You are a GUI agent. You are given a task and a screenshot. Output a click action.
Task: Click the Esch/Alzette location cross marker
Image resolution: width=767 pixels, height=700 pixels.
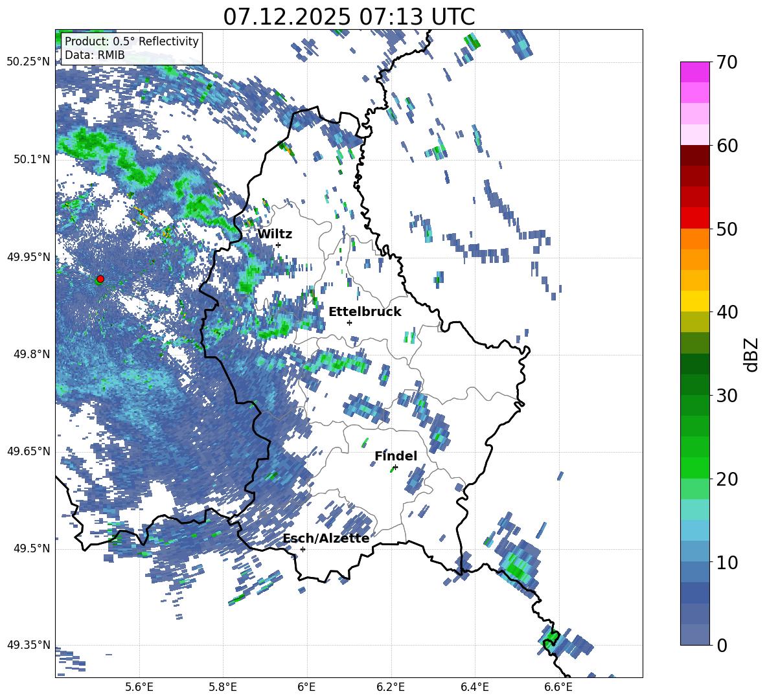click(x=303, y=549)
